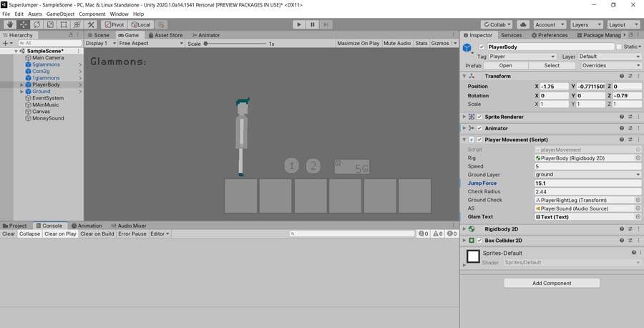Select Coin2g in Hierarchy
This screenshot has height=328, width=644.
[x=41, y=71]
